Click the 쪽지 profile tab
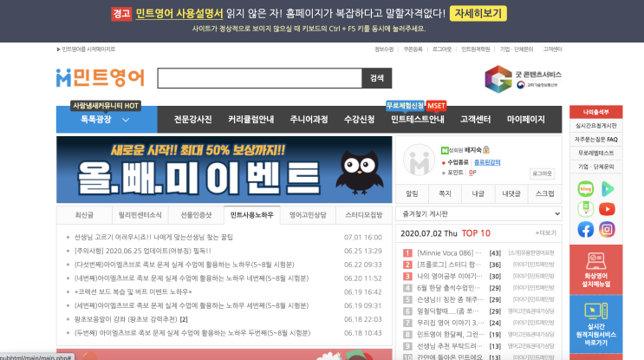 point(445,193)
